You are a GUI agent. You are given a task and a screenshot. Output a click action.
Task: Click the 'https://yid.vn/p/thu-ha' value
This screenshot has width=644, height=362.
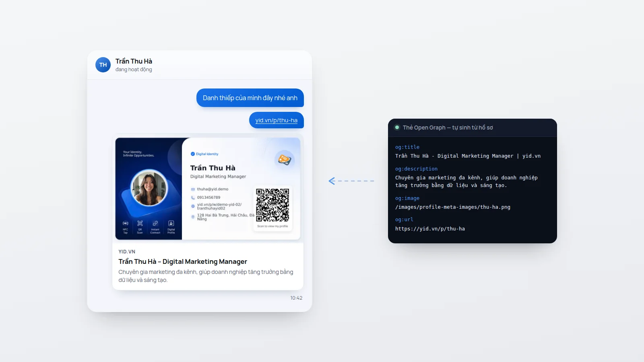pyautogui.click(x=430, y=229)
